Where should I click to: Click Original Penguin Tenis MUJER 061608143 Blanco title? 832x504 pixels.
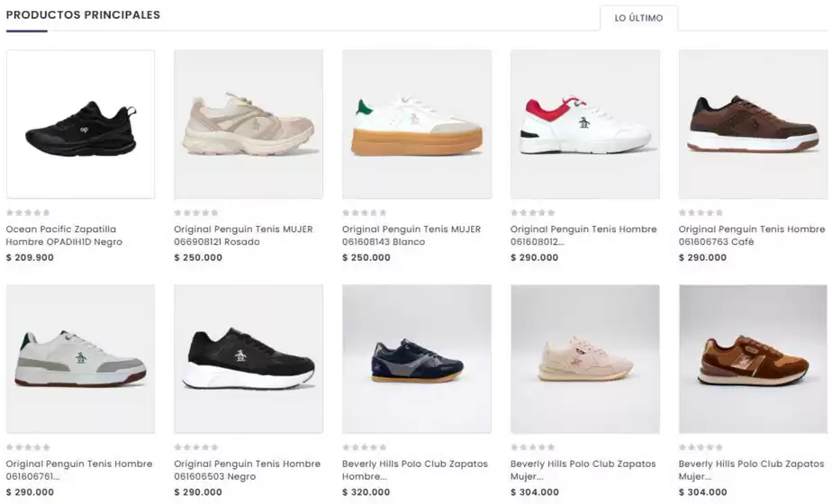tap(411, 236)
